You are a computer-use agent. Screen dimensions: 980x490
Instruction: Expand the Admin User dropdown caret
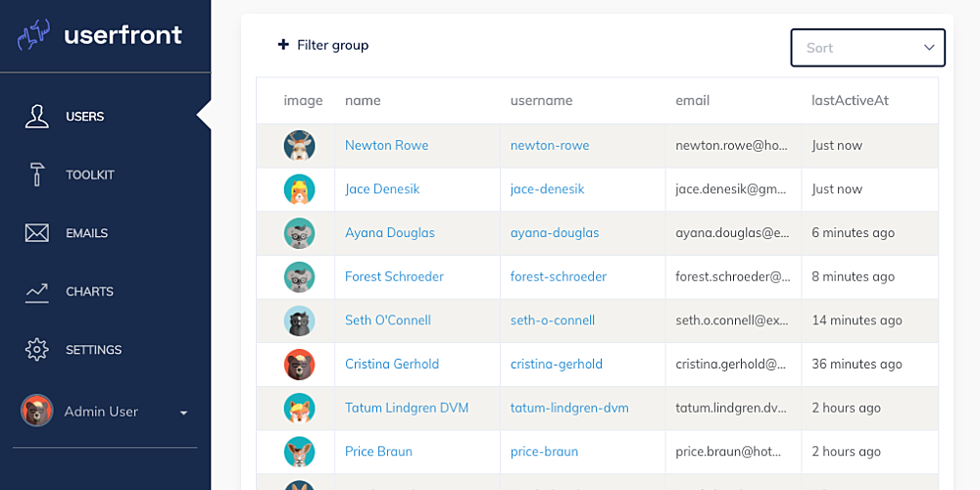tap(184, 413)
